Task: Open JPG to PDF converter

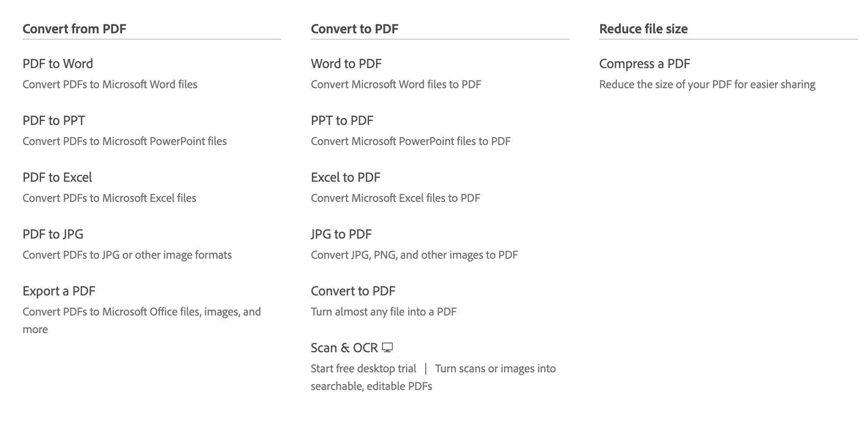Action: pyautogui.click(x=341, y=234)
